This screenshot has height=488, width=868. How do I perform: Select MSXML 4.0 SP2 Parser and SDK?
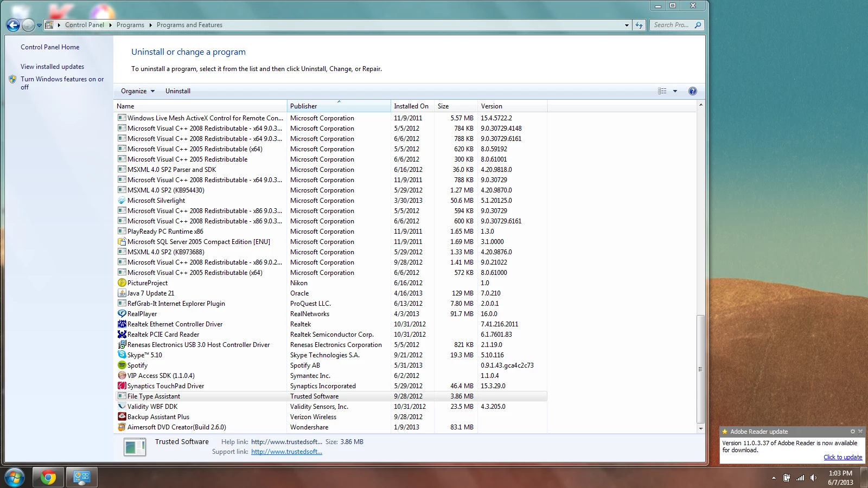point(331,170)
